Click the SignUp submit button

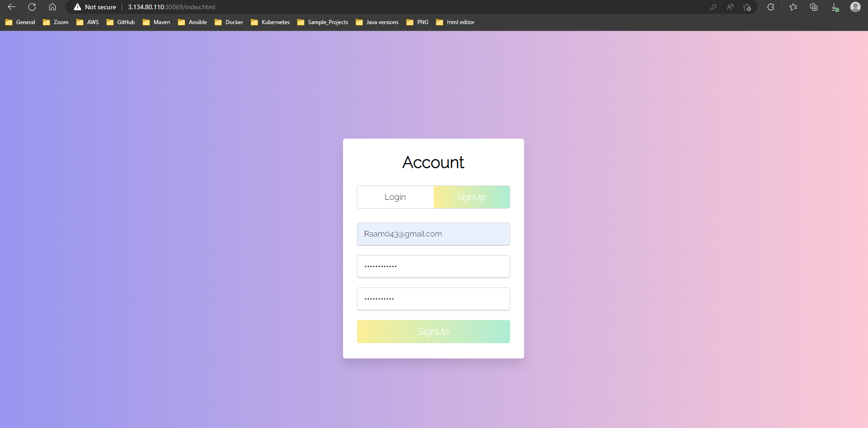tap(433, 331)
